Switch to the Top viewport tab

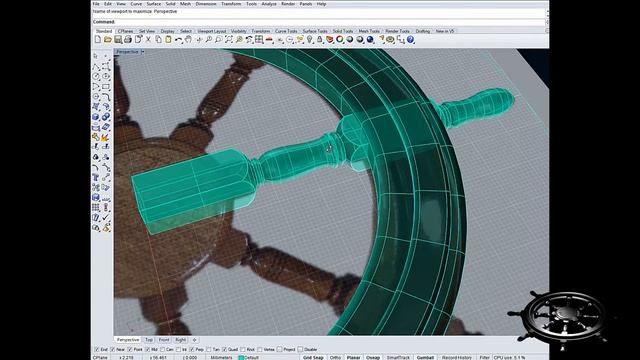pos(149,340)
